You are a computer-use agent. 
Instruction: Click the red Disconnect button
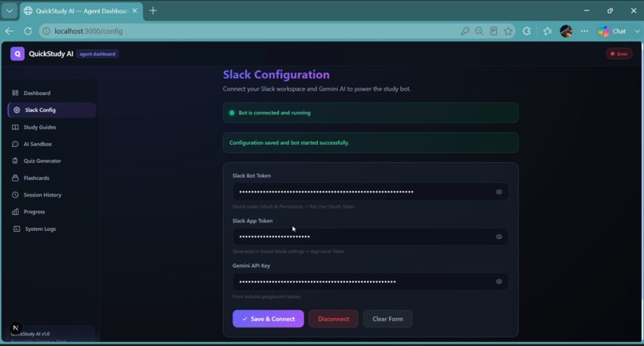[x=333, y=319]
